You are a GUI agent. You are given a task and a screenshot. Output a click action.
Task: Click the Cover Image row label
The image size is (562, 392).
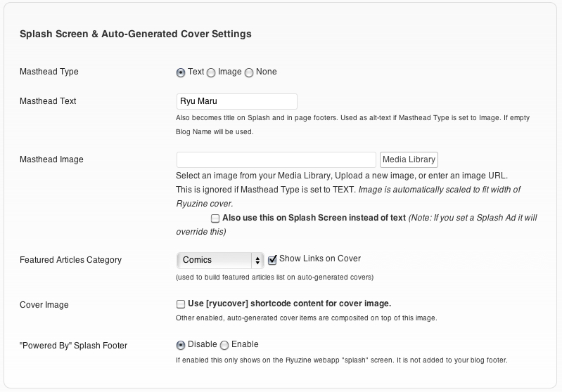click(x=44, y=305)
